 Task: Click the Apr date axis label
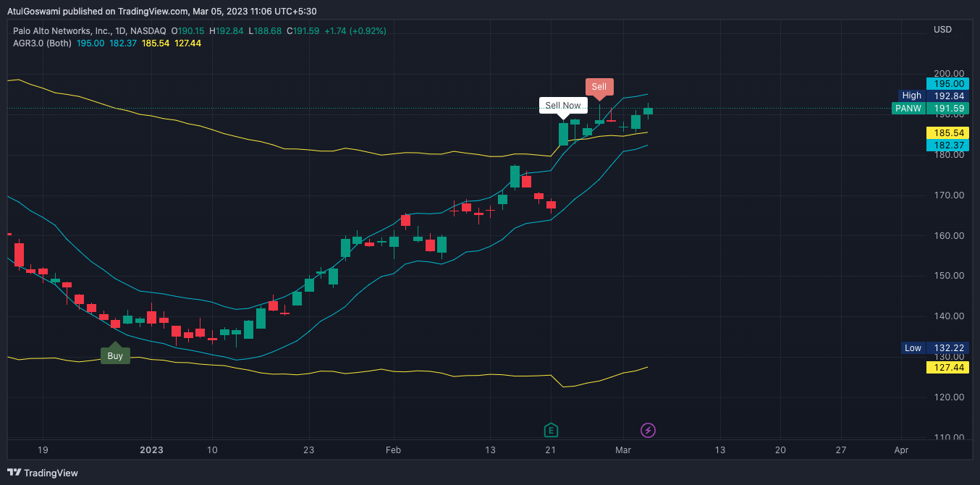click(x=901, y=450)
